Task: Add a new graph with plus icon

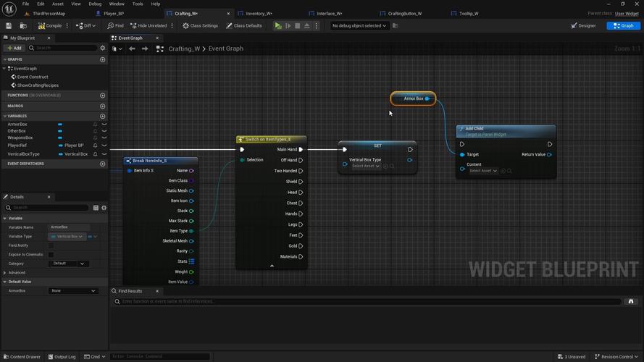Action: tap(103, 59)
